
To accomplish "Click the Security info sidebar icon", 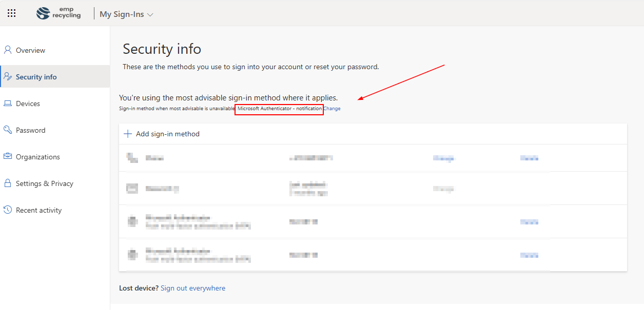I will click(x=8, y=77).
